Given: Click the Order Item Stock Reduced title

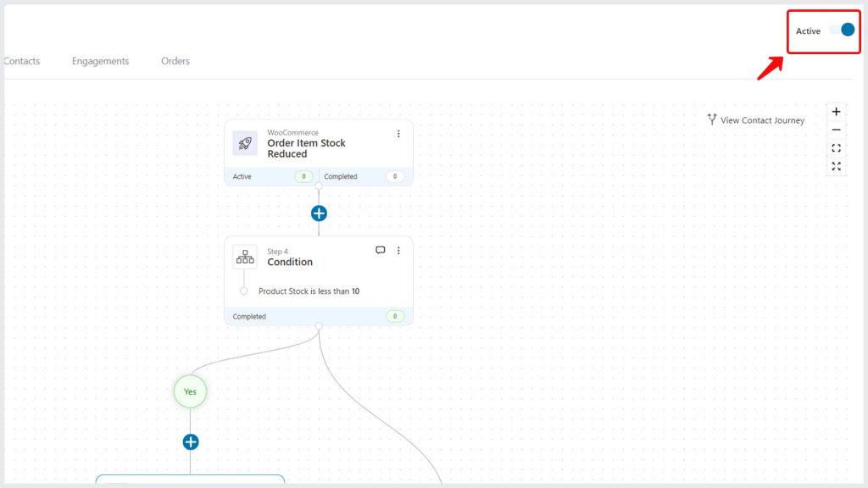Looking at the screenshot, I should (306, 148).
